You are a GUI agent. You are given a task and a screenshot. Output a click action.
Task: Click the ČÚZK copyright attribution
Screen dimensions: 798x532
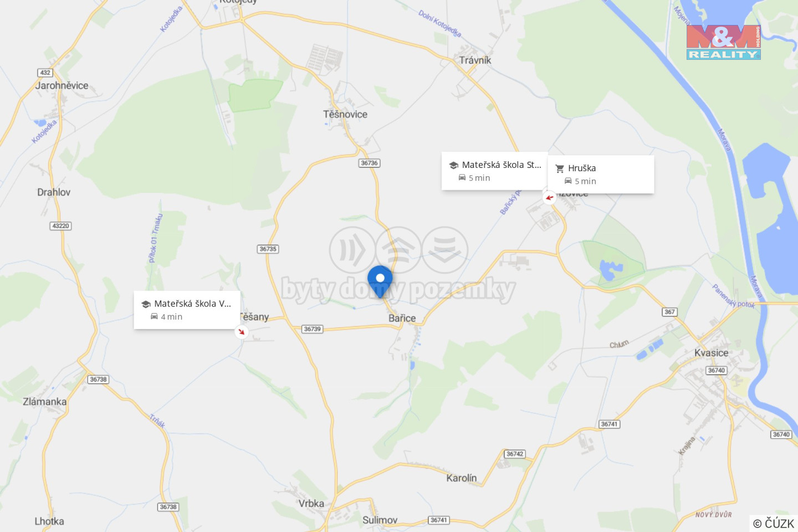click(773, 523)
